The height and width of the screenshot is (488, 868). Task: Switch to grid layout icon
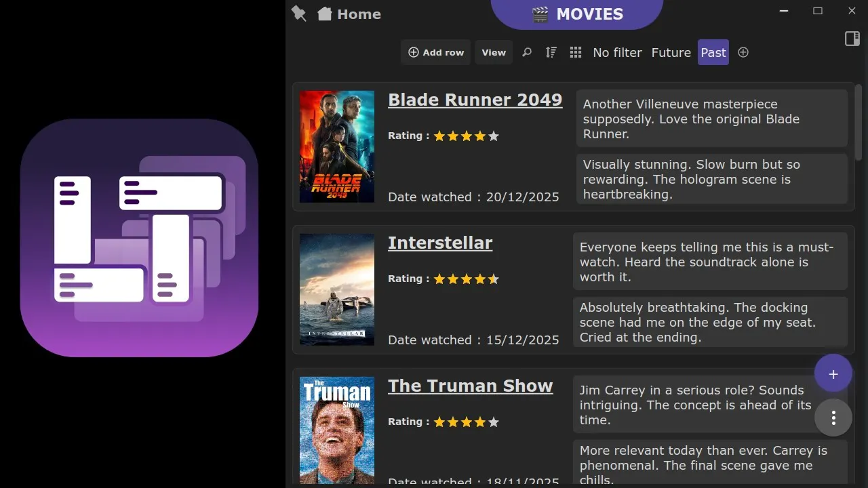tap(576, 52)
